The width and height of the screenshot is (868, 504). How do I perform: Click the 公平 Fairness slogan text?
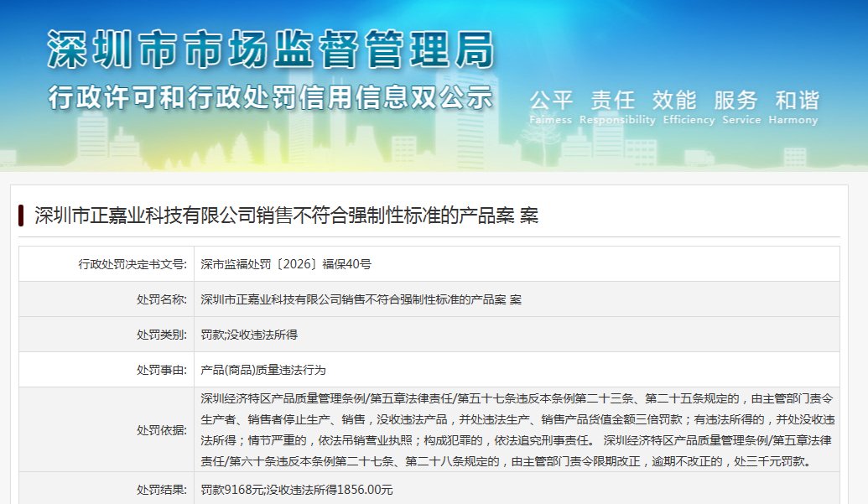point(551,107)
